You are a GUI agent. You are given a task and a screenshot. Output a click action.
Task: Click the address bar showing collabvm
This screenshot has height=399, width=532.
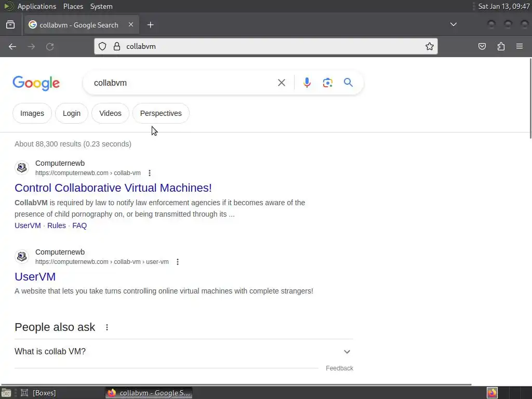pos(265,46)
